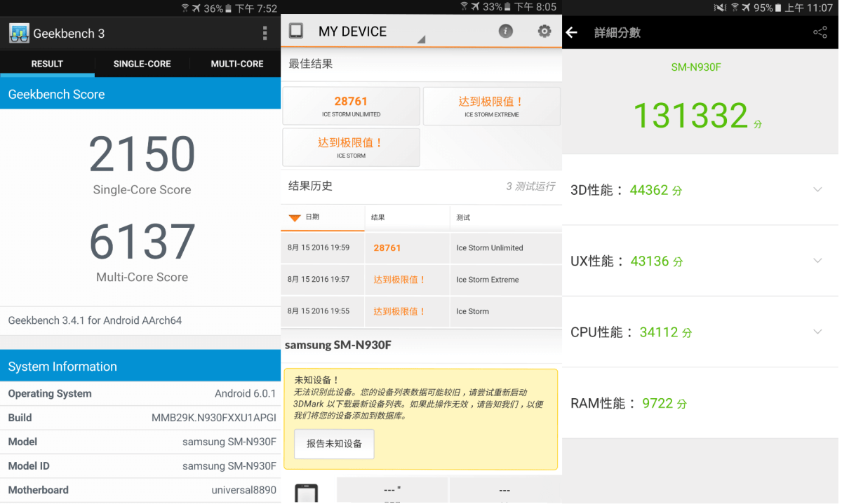Open Ice Storm Extreme best result tile
Viewport: 842px width, 504px height.
pos(492,106)
